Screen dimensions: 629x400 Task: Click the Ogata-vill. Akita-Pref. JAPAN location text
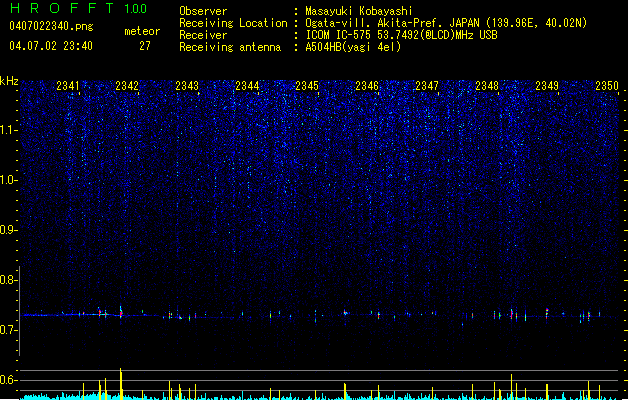click(446, 23)
